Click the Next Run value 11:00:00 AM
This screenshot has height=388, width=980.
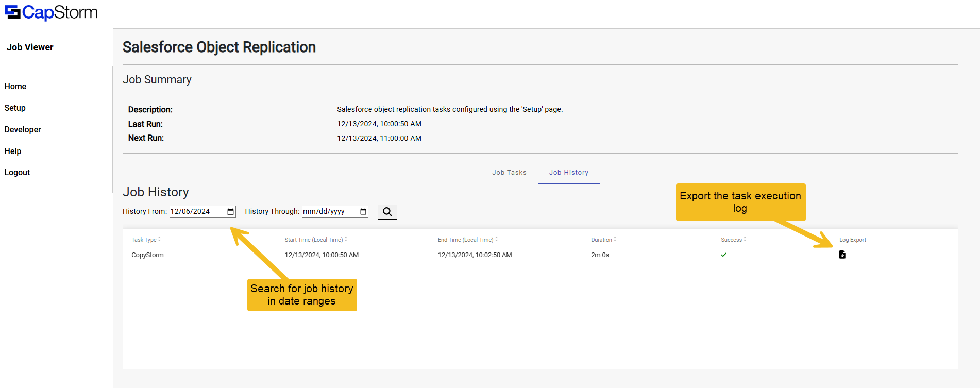click(x=379, y=138)
